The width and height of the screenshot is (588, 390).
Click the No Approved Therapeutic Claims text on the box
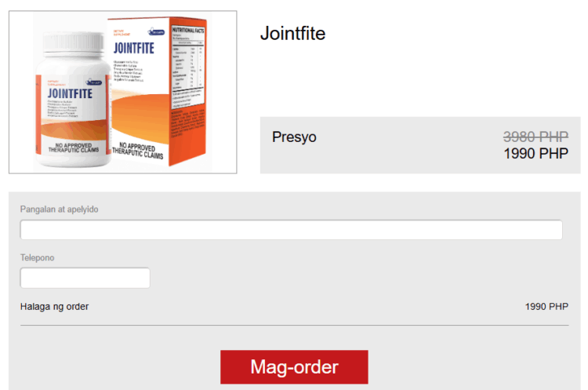click(x=138, y=151)
